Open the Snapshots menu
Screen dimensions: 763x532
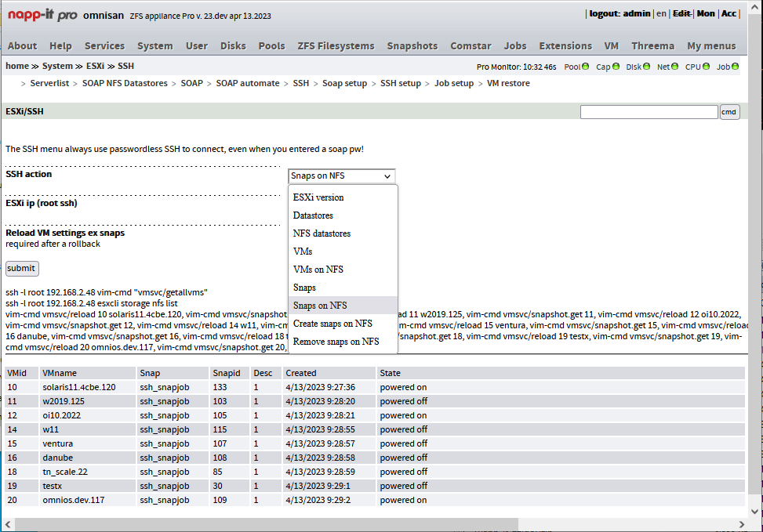tap(412, 45)
